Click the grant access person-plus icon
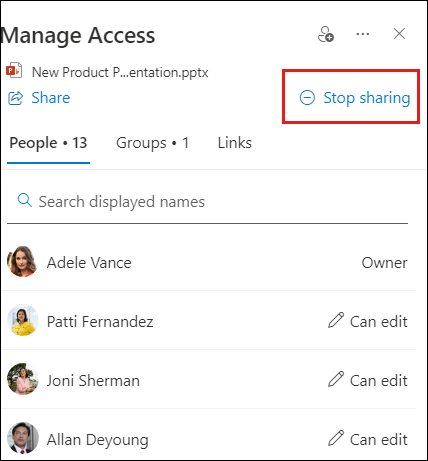The height and width of the screenshot is (461, 428). [x=326, y=34]
